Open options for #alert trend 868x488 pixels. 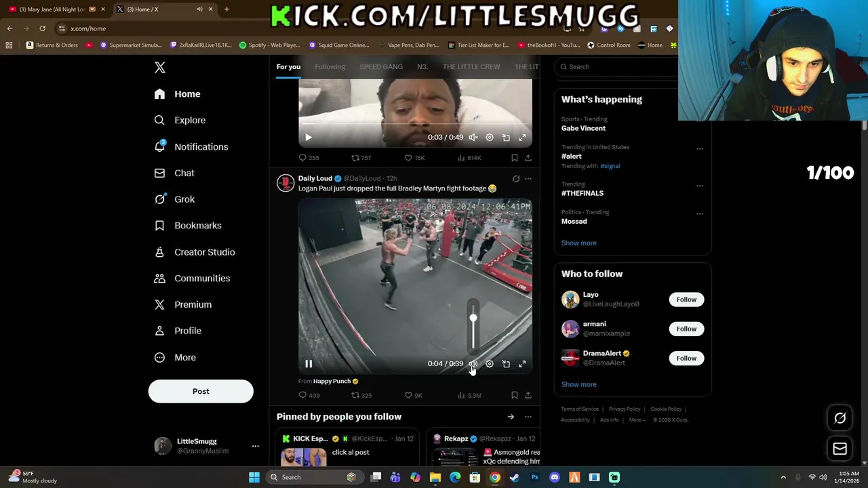click(x=700, y=149)
